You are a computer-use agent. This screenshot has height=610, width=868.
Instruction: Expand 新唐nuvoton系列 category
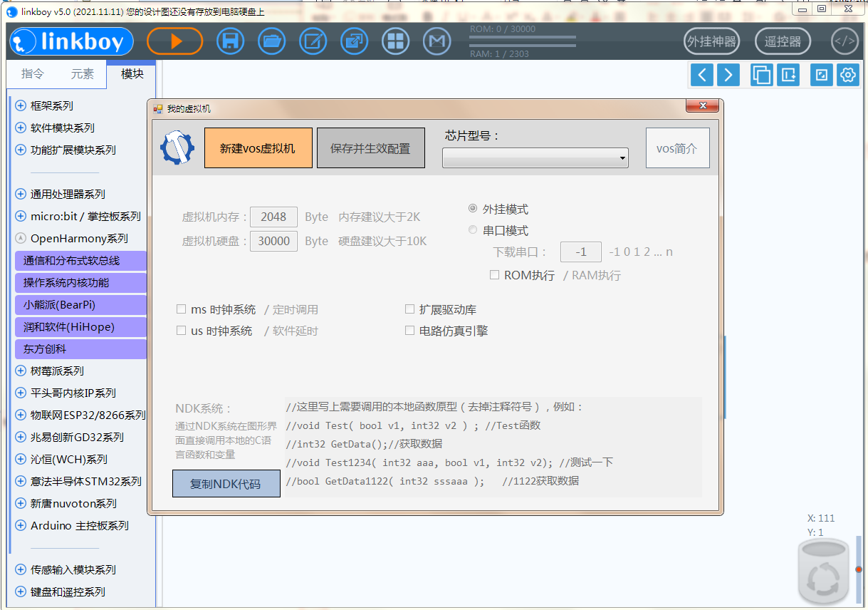(x=20, y=503)
